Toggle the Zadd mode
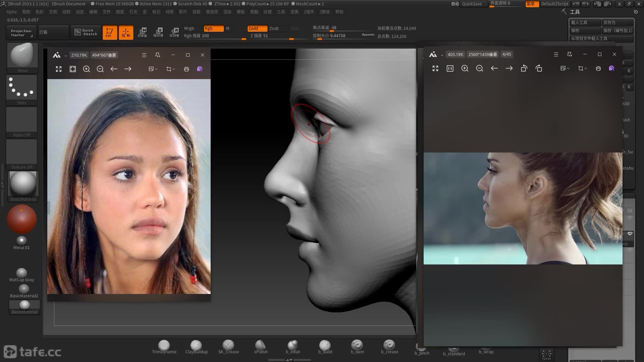Screen dimensions: 644x362 (257, 28)
